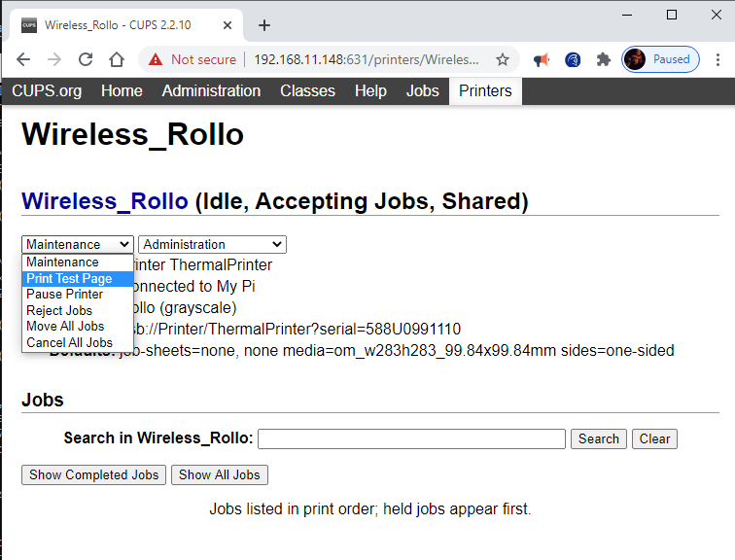Go back to previous page

[23, 59]
